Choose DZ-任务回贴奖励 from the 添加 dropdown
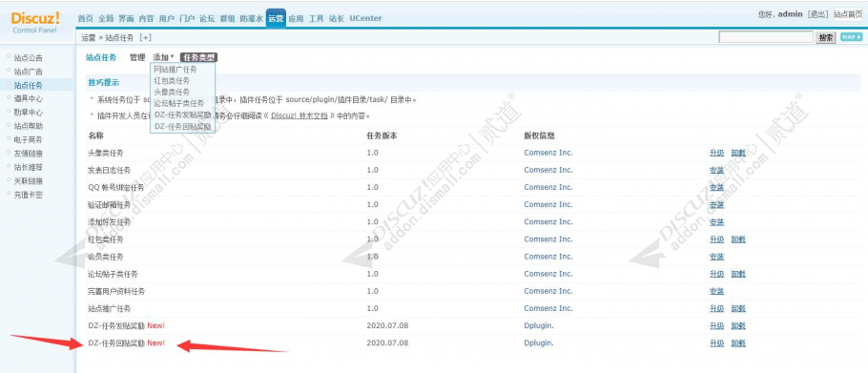 tap(182, 126)
